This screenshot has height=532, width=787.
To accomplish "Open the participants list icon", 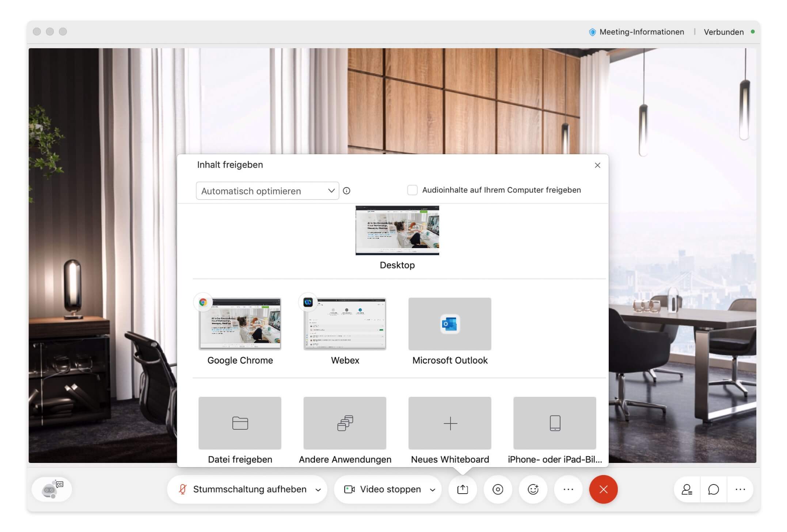I will coord(687,489).
